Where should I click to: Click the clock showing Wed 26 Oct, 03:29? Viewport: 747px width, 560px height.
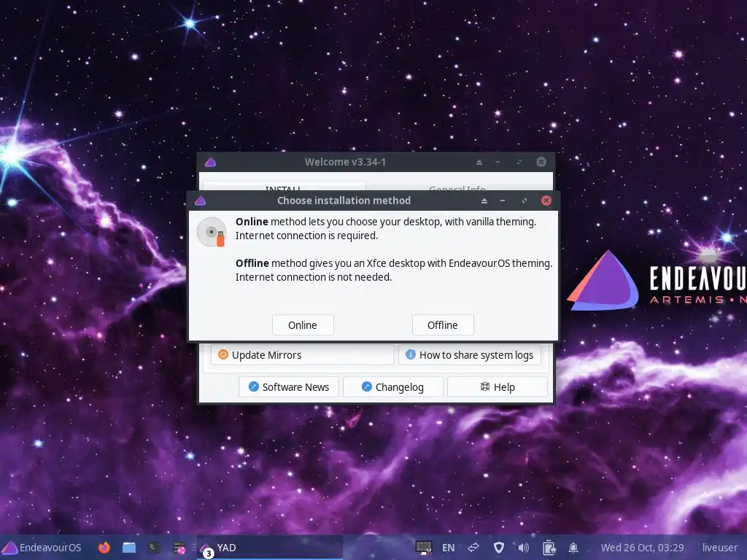click(642, 548)
